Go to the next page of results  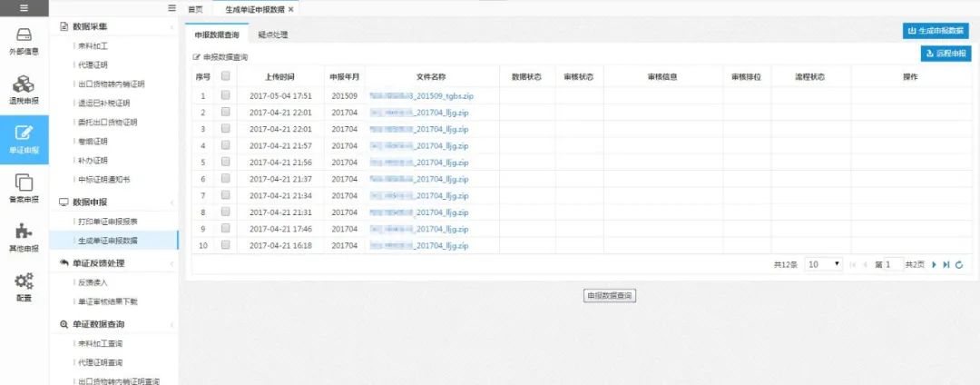(x=935, y=265)
